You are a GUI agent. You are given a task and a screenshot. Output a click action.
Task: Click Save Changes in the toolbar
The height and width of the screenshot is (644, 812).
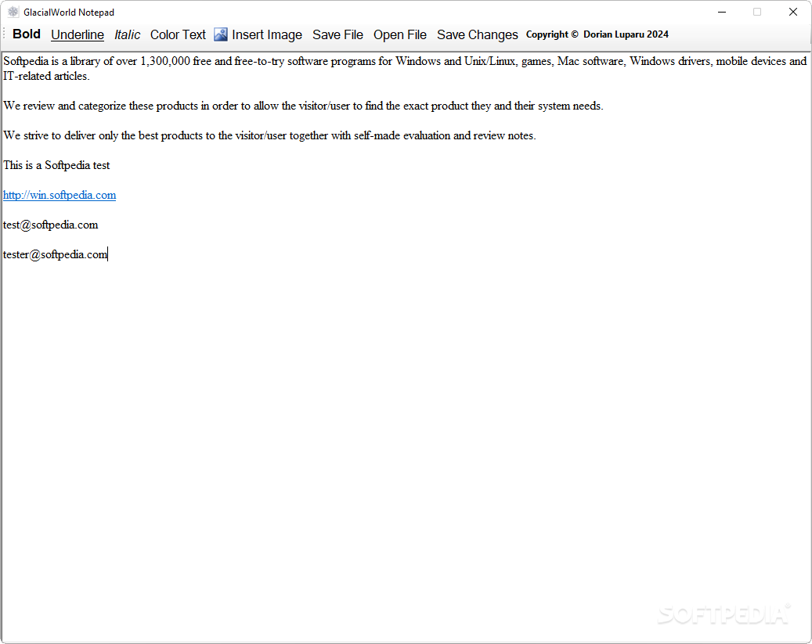click(x=477, y=34)
